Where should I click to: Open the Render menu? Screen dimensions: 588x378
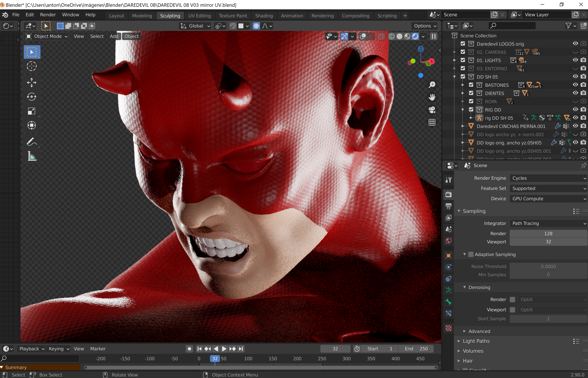point(48,15)
